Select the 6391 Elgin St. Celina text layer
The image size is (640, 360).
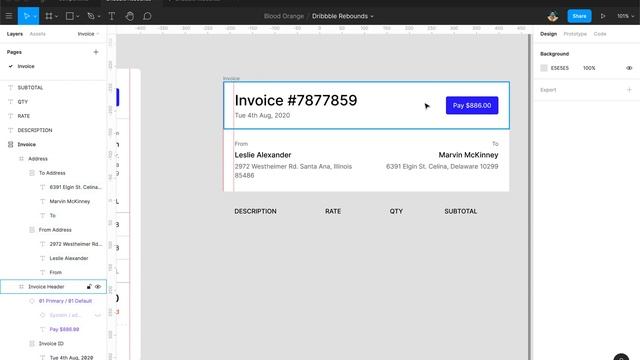click(76, 187)
